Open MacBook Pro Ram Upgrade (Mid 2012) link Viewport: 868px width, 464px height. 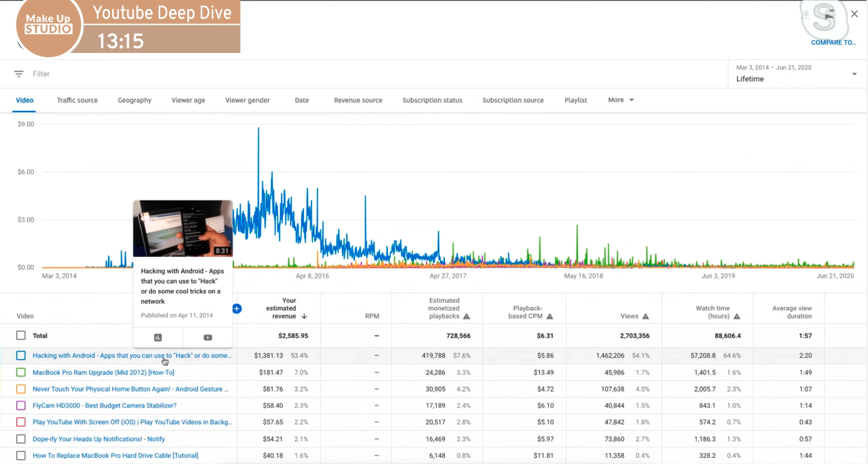[x=103, y=372]
